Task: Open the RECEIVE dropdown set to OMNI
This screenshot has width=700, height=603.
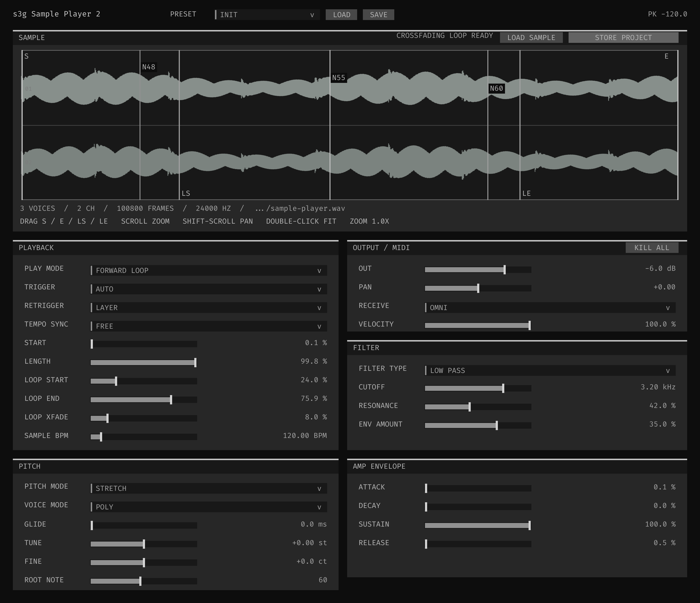Action: 550,308
